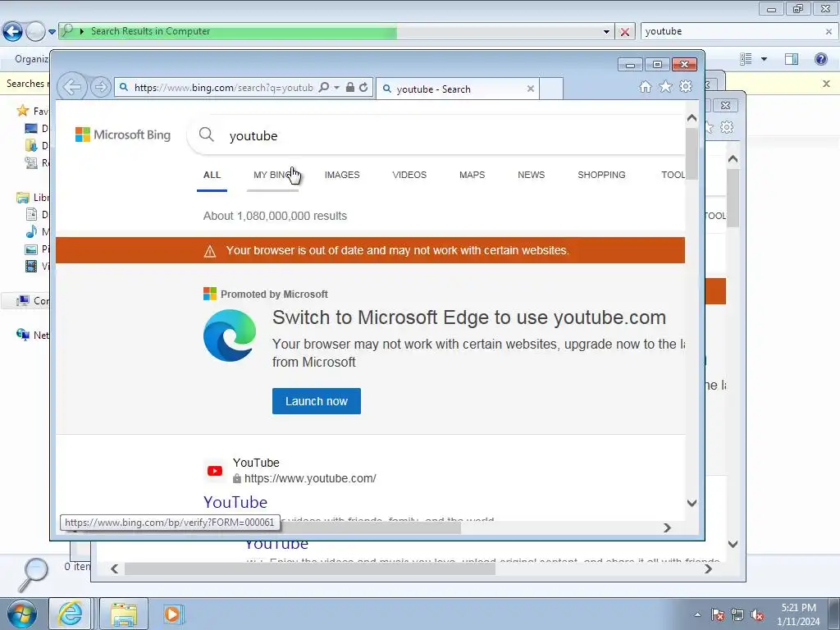Click scroll up arrow in front browser
This screenshot has width=840, height=630.
pyautogui.click(x=692, y=118)
